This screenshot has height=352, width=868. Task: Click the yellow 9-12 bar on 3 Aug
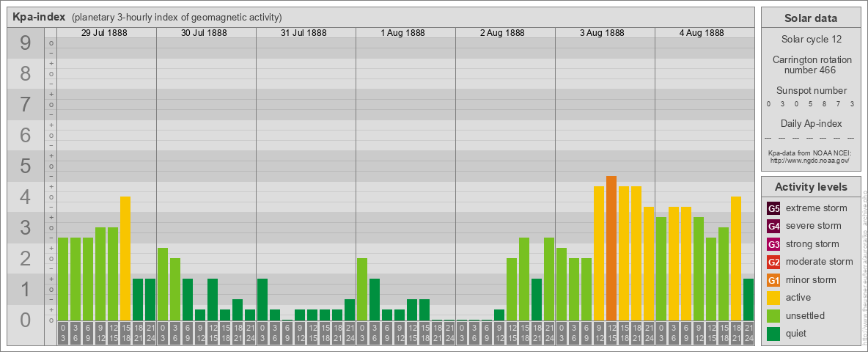pos(599,254)
